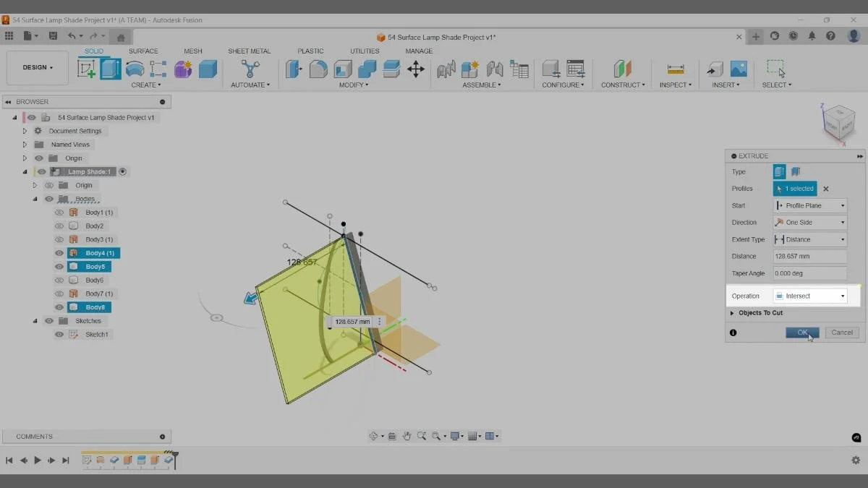Show Body6 in the browser
Viewport: 868px width, 488px height.
click(59, 280)
